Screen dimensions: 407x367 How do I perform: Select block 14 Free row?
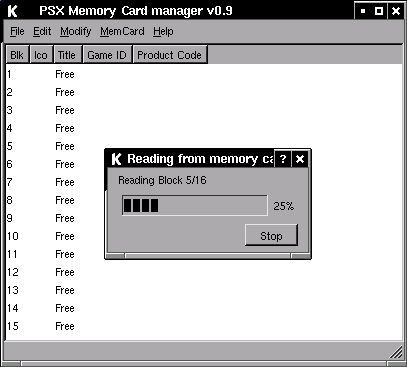(204, 308)
